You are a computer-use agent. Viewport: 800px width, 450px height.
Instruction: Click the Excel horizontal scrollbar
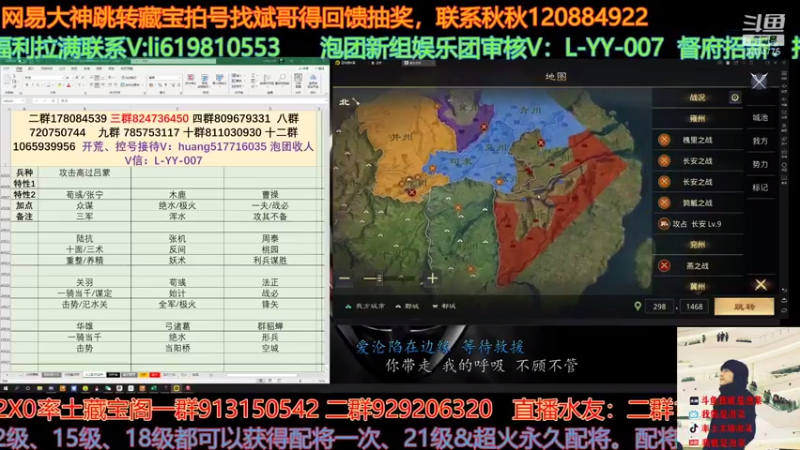262,375
